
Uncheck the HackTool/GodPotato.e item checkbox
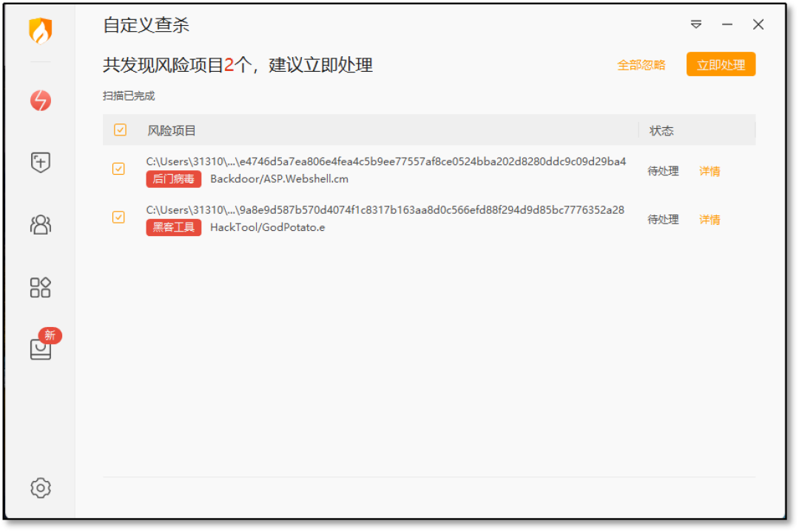118,218
